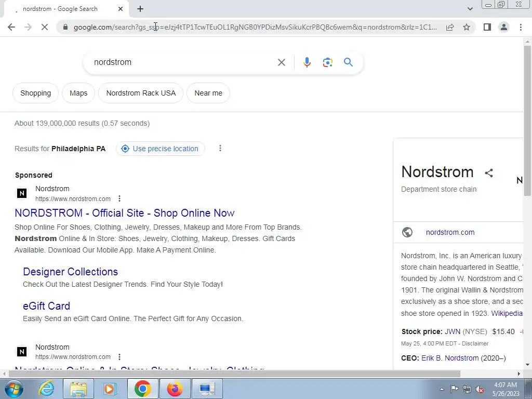Open the Designer Collections sitelink
This screenshot has width=532, height=399.
click(x=71, y=272)
